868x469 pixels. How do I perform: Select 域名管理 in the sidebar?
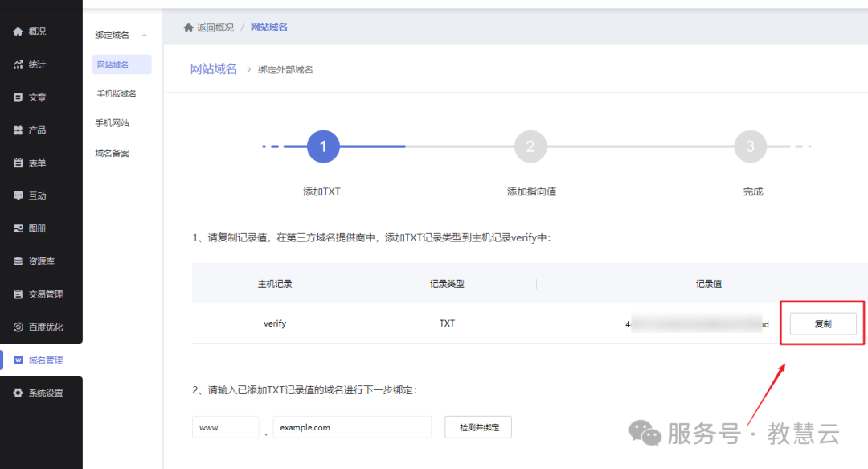click(45, 360)
